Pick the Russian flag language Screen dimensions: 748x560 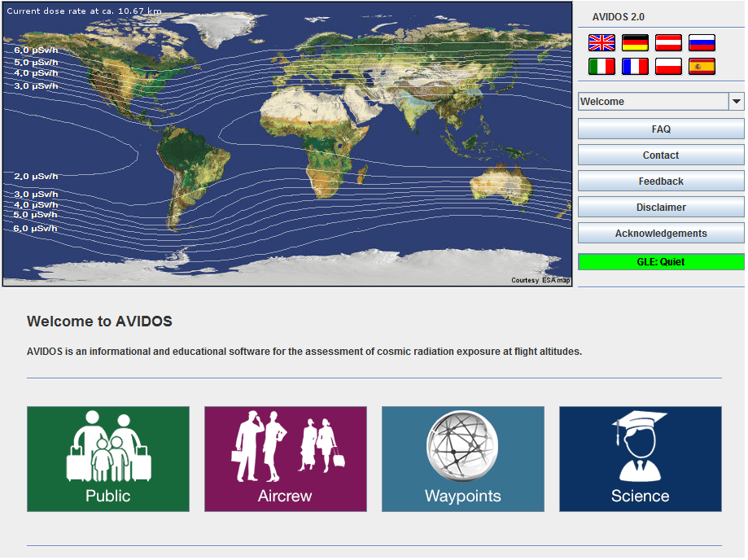(x=702, y=43)
